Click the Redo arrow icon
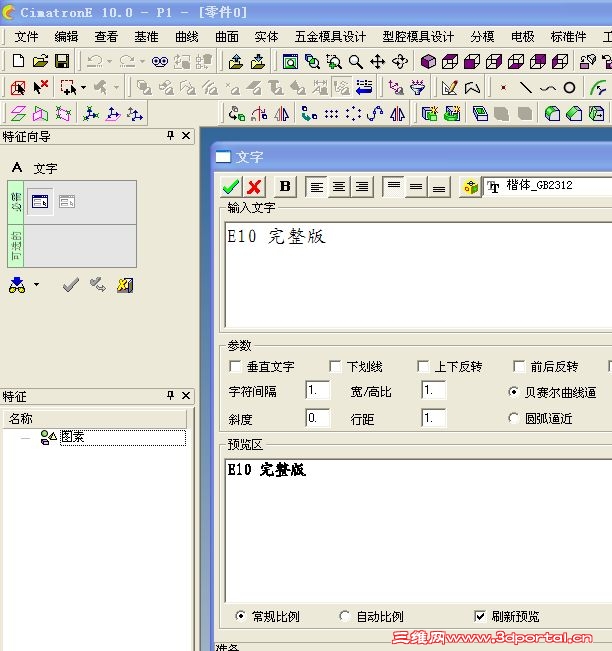Screen dimensions: 612x651 click(x=127, y=61)
